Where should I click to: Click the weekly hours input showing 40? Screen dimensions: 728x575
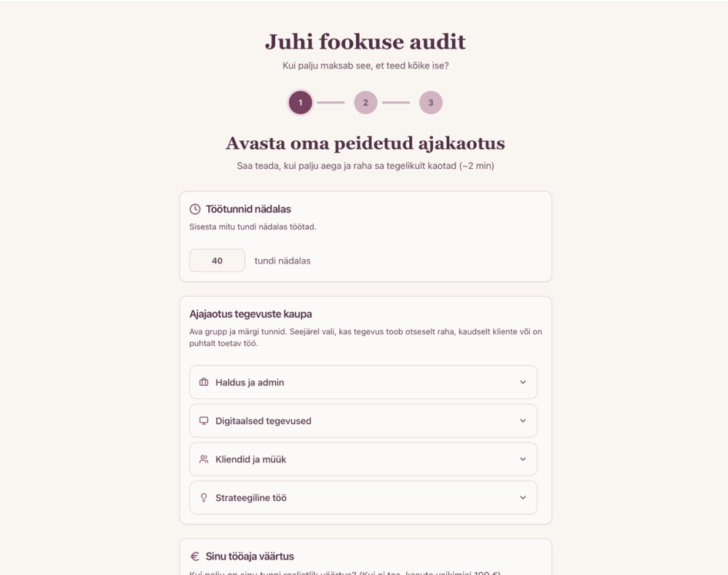pyautogui.click(x=217, y=261)
